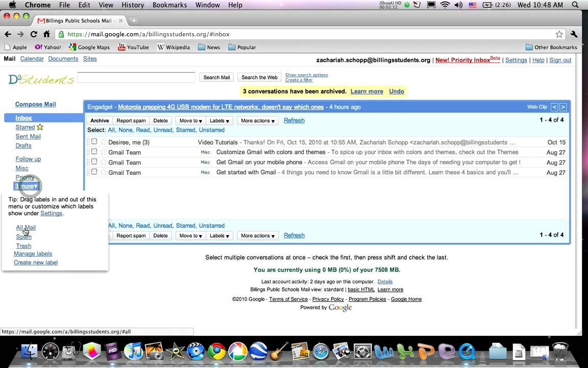Open the History menu
Viewport: 588px width, 368px height.
[x=133, y=5]
